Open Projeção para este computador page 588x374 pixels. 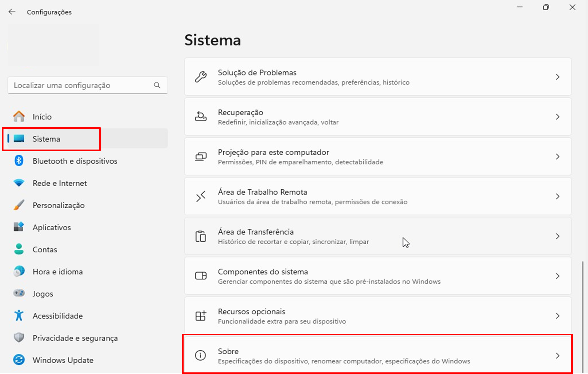(378, 157)
